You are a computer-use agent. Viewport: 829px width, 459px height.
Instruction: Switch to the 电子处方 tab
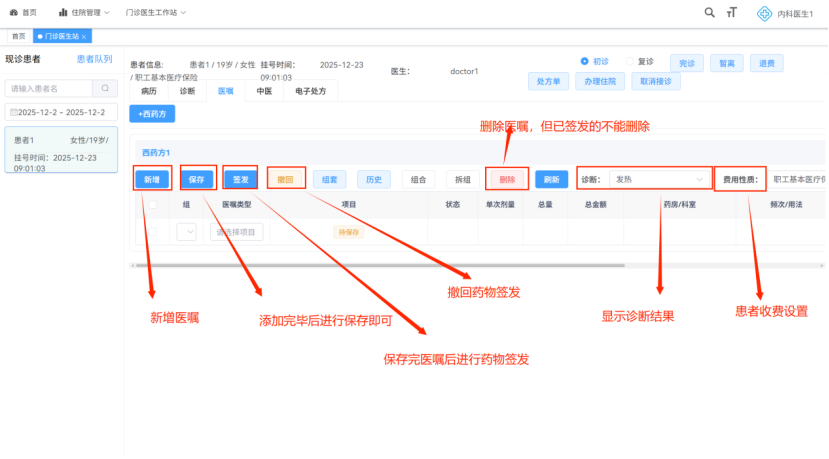310,91
